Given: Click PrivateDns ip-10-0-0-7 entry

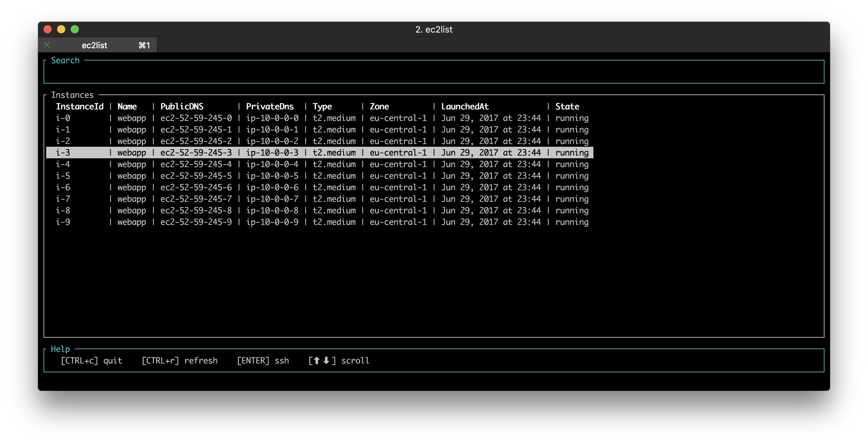Looking at the screenshot, I should click(x=272, y=199).
